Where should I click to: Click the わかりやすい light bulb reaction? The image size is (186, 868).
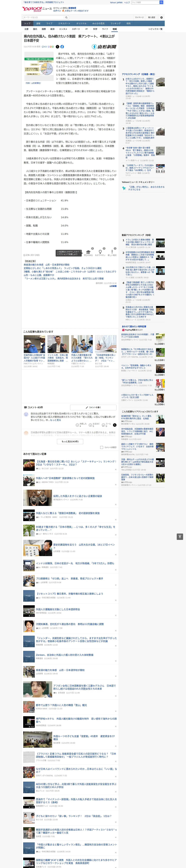[100, 252]
